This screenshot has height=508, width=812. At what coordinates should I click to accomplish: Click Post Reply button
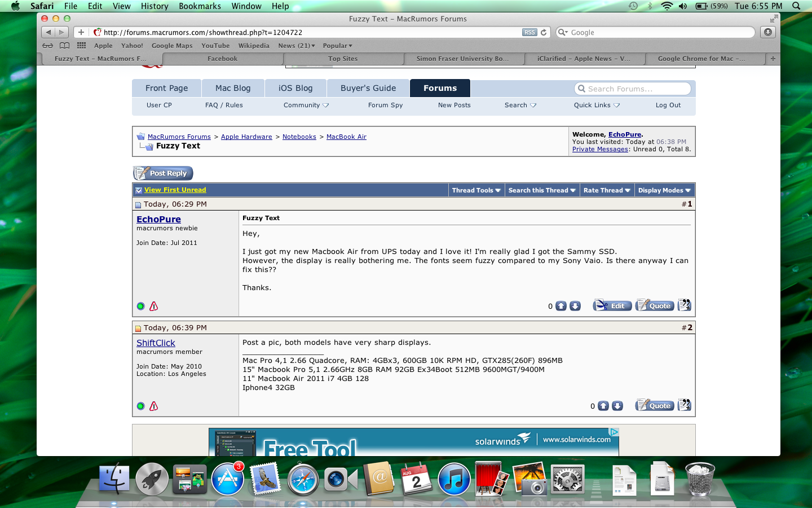(x=163, y=173)
